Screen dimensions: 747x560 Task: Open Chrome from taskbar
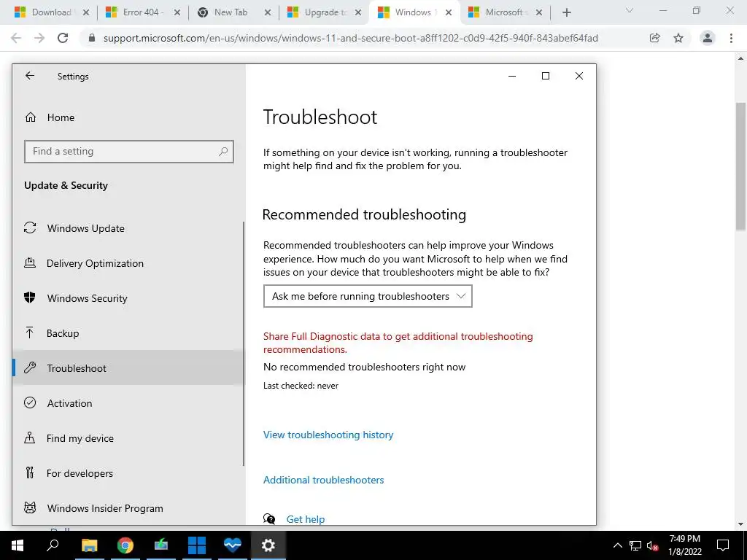(125, 545)
